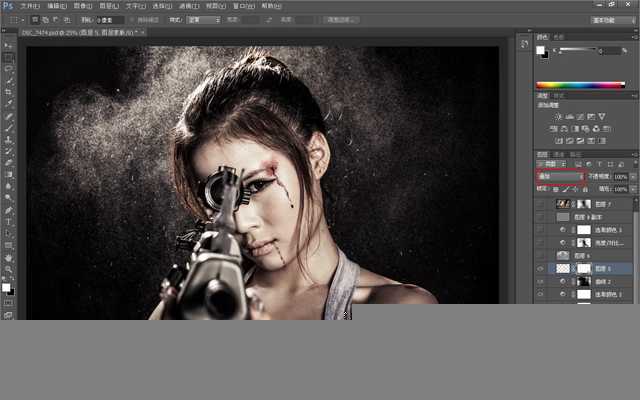Select the 图层 7 layer thumbnail
Viewport: 640px width, 400px height.
click(562, 203)
